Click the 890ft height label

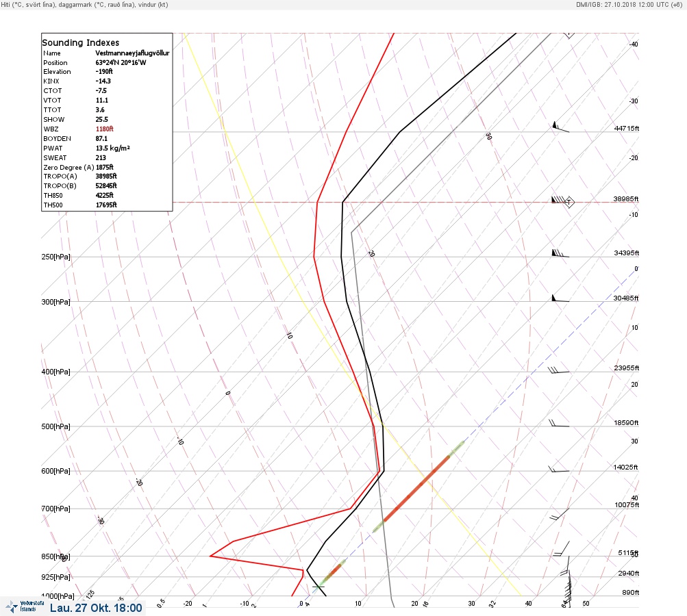point(631,592)
